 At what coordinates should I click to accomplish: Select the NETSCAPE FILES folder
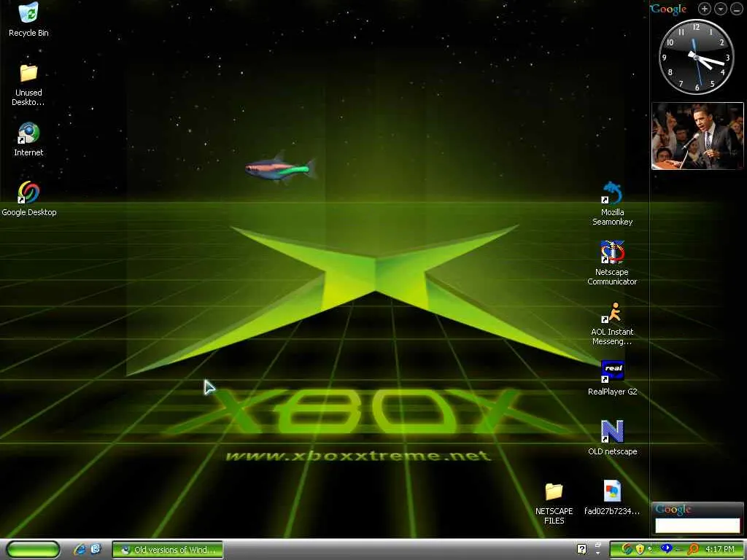point(554,503)
